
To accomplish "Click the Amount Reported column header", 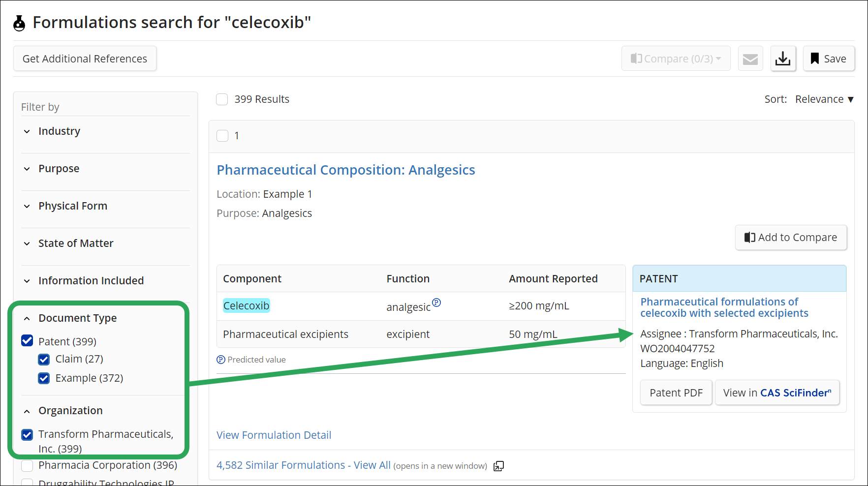I will coord(553,279).
